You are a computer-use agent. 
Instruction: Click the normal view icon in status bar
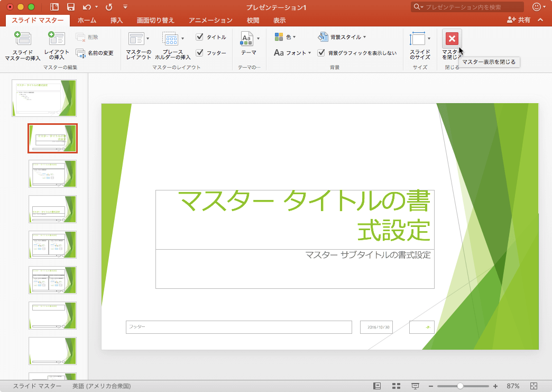point(376,386)
